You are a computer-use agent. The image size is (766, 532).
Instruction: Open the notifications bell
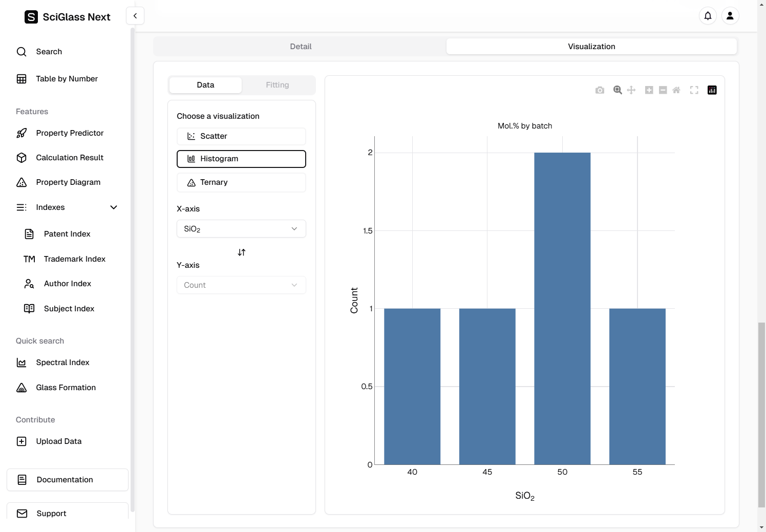708,16
